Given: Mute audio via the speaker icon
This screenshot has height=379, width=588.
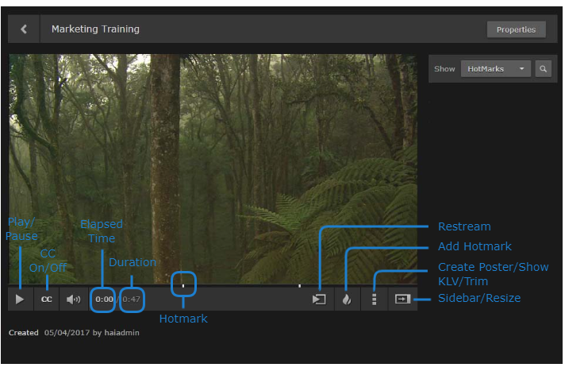Looking at the screenshot, I should [x=73, y=300].
